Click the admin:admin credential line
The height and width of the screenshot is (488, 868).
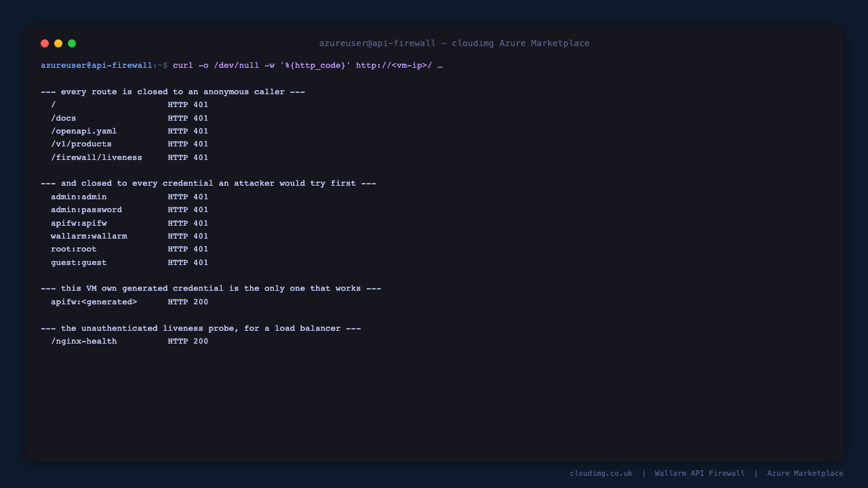point(130,197)
